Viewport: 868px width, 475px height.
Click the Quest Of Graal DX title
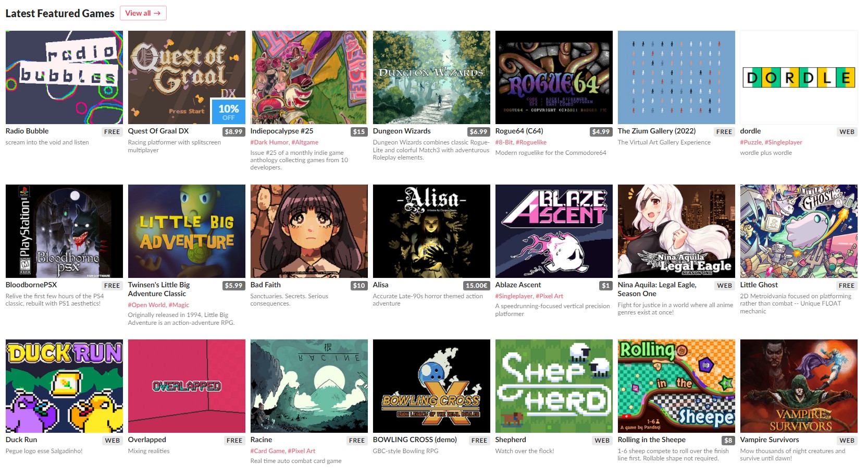tap(158, 131)
